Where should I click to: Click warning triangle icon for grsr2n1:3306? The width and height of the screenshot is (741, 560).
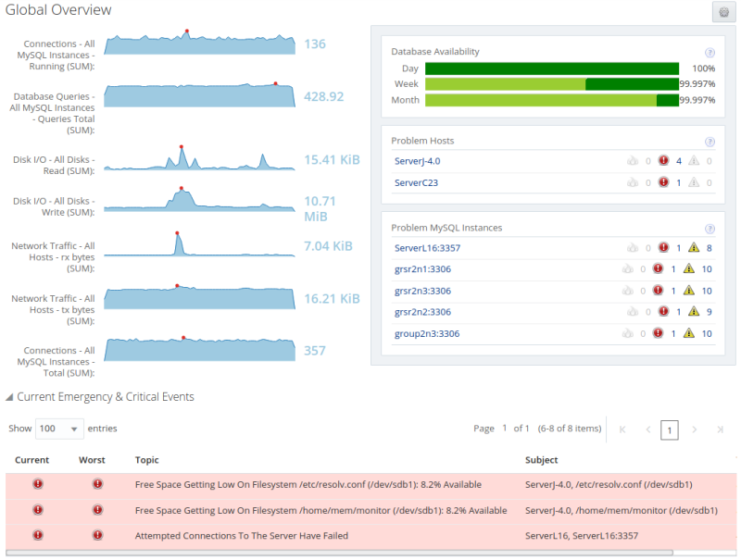tap(689, 268)
